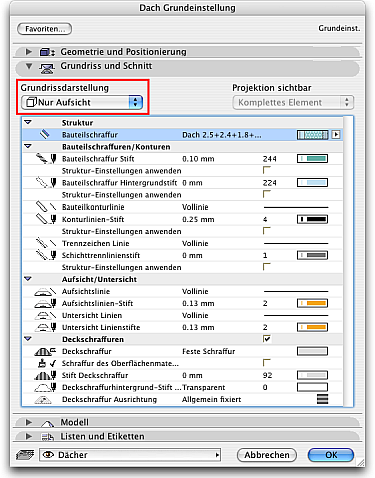Click the Deckschraffur fill icon

tap(45, 351)
